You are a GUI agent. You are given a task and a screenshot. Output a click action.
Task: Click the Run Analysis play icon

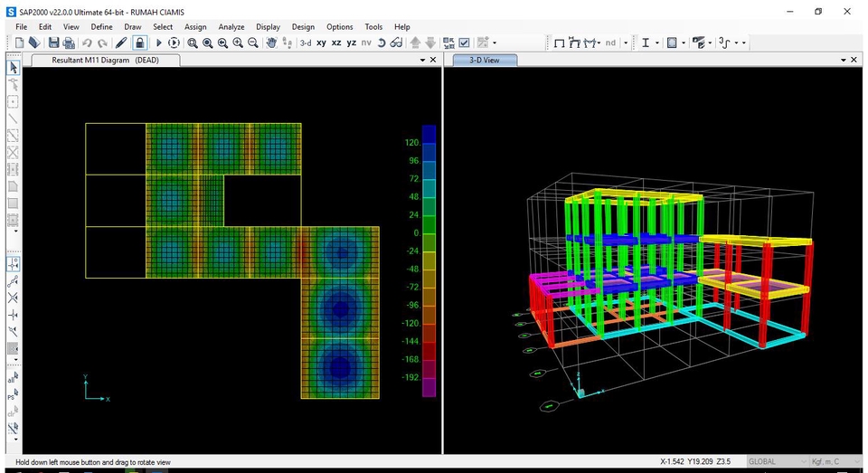click(x=159, y=43)
